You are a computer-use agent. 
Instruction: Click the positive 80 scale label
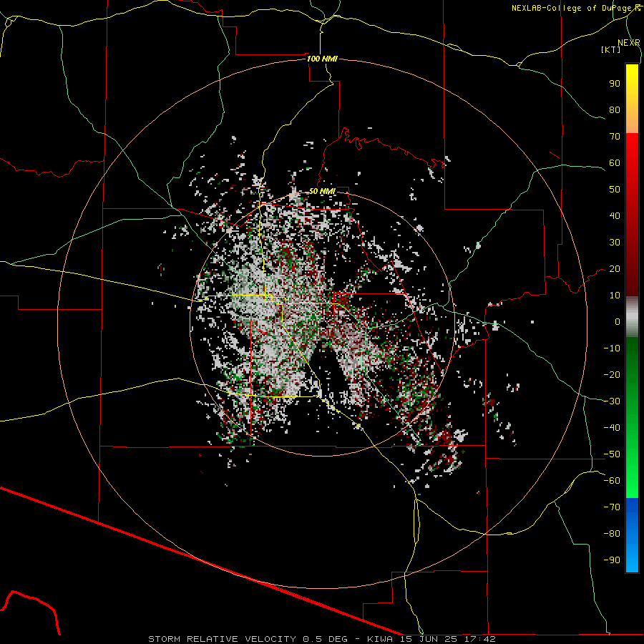[615, 109]
